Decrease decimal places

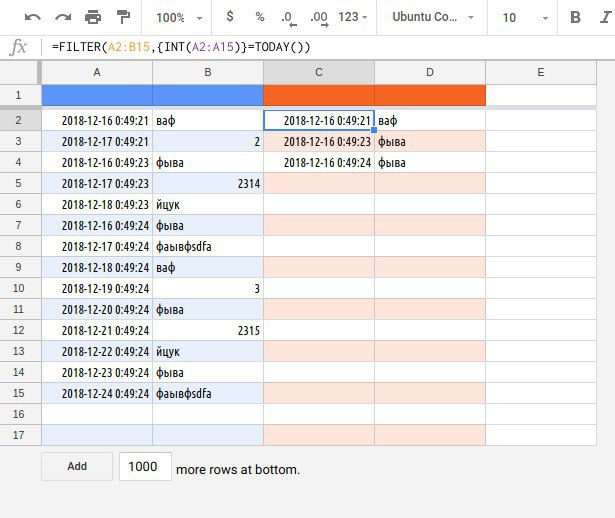(x=289, y=18)
